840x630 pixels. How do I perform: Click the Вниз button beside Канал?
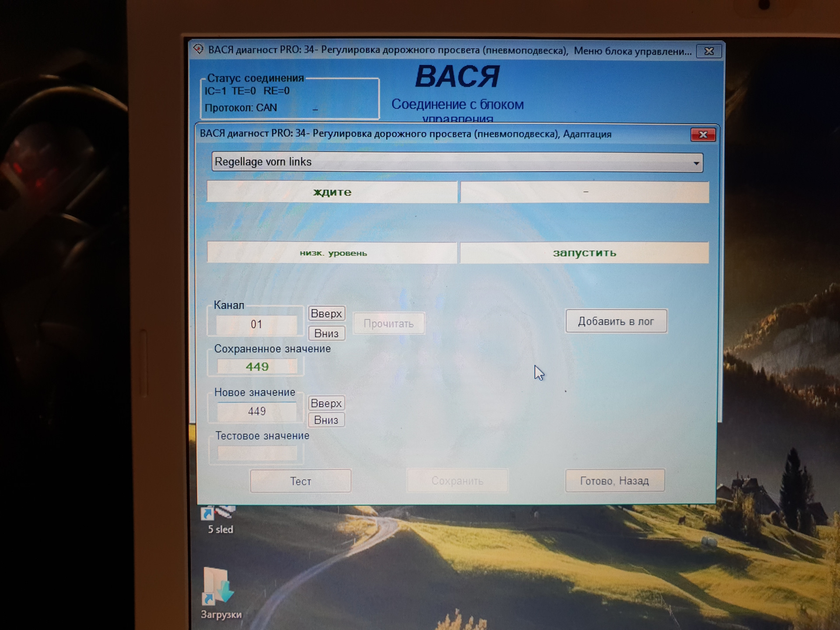326,333
